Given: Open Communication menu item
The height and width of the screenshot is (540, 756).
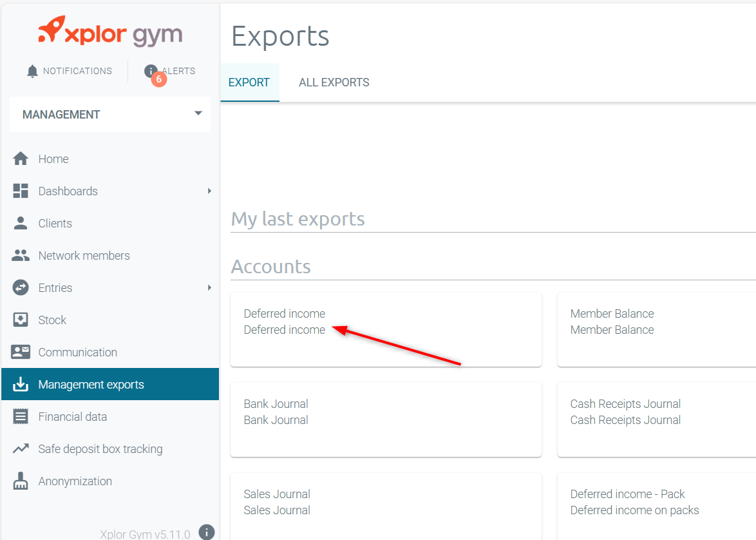Looking at the screenshot, I should tap(110, 352).
